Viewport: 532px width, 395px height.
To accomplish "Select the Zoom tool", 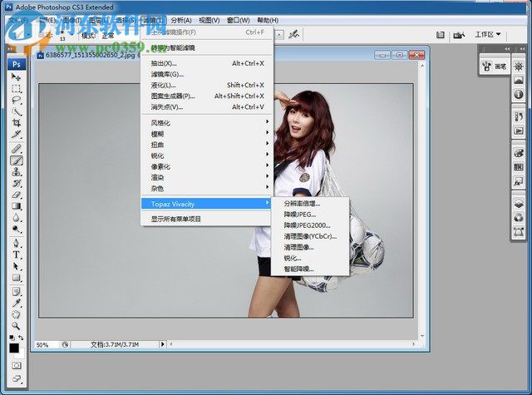I will [x=17, y=326].
